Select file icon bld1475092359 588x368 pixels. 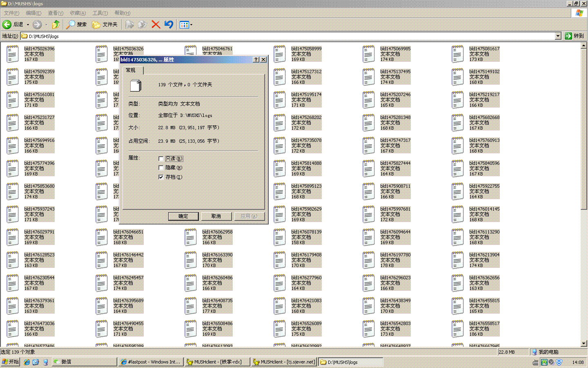coord(13,77)
